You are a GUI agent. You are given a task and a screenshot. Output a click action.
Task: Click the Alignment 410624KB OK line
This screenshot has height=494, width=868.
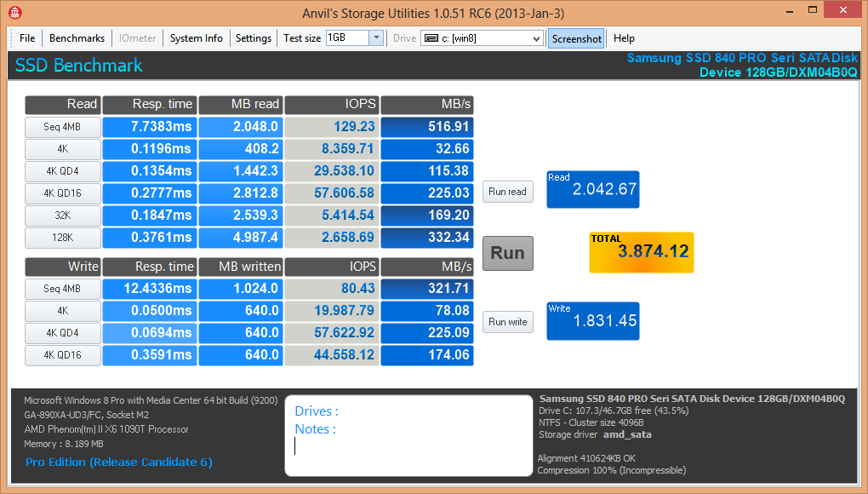click(586, 458)
